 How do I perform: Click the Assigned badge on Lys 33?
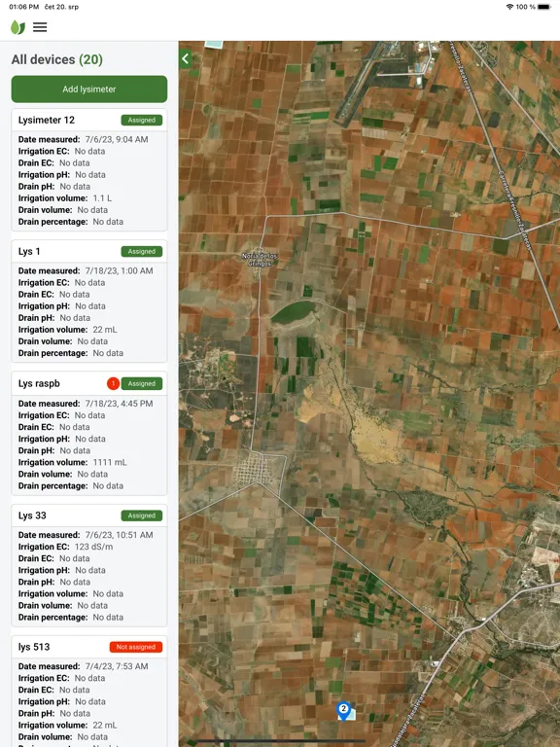click(141, 516)
